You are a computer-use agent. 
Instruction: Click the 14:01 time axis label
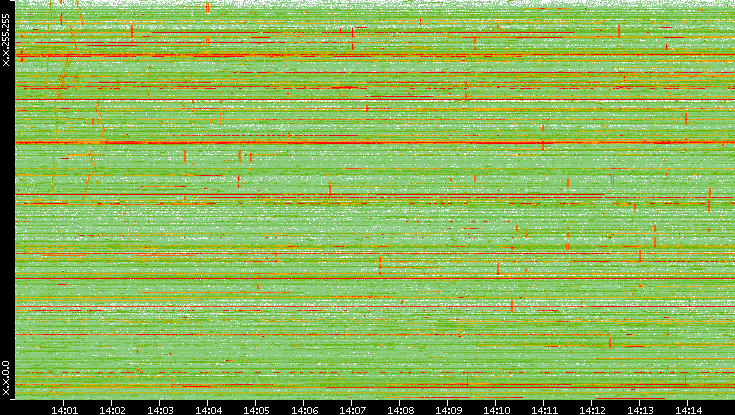click(64, 410)
